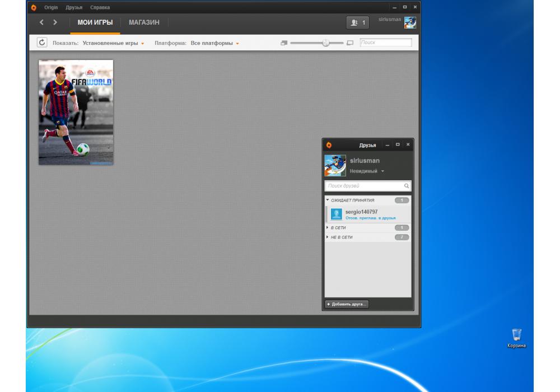Open the friends list button in header
This screenshot has height=392, width=560.
click(357, 22)
